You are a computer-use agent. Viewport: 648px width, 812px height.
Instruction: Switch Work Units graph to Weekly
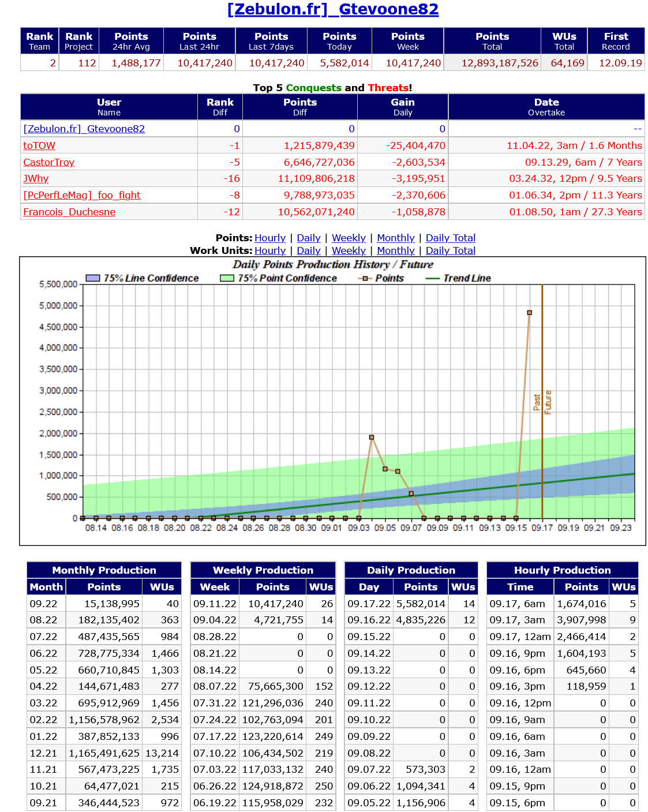[x=349, y=250]
